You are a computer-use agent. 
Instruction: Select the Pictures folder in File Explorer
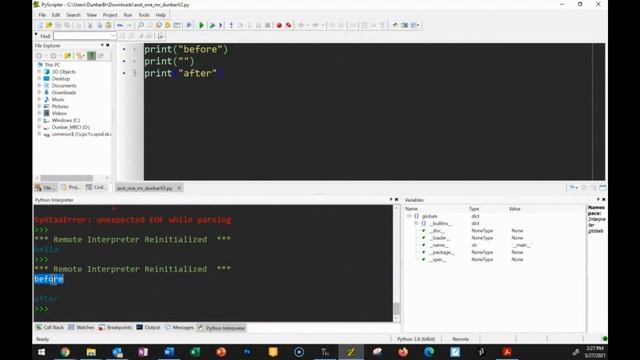coord(60,107)
